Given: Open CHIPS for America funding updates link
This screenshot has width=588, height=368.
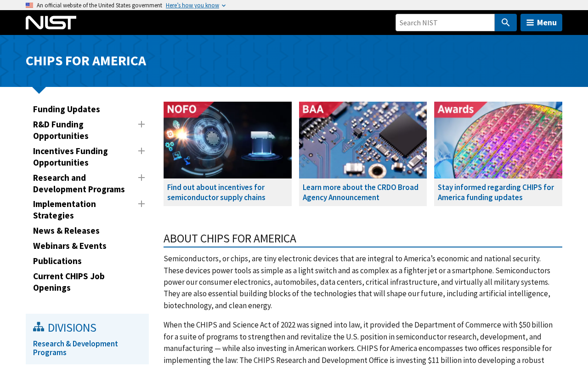Looking at the screenshot, I should click(x=496, y=192).
